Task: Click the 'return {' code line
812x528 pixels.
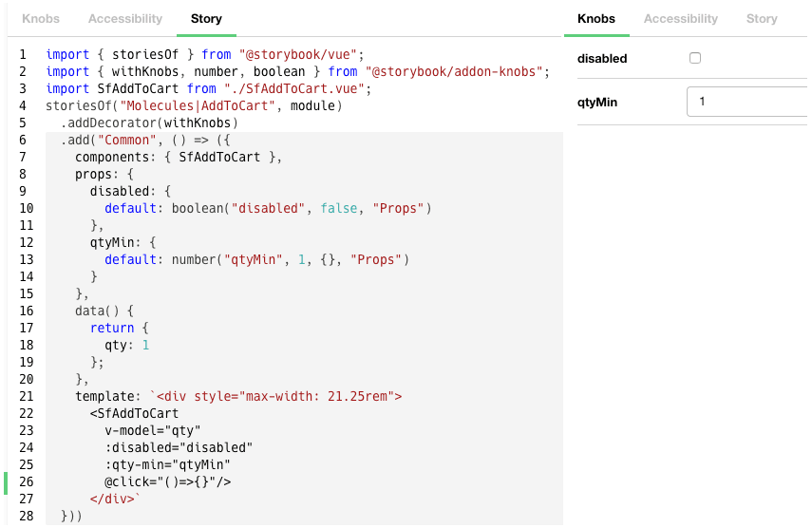Action: [x=120, y=328]
